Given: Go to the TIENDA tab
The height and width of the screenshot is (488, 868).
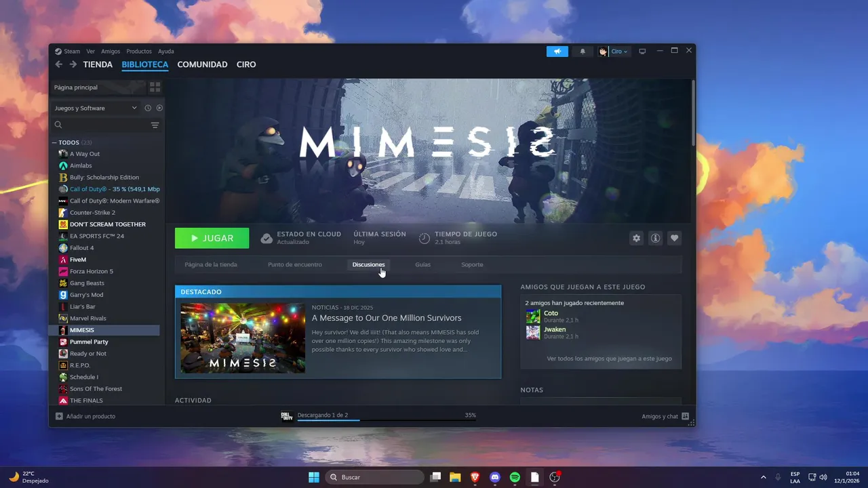Looking at the screenshot, I should [x=98, y=64].
